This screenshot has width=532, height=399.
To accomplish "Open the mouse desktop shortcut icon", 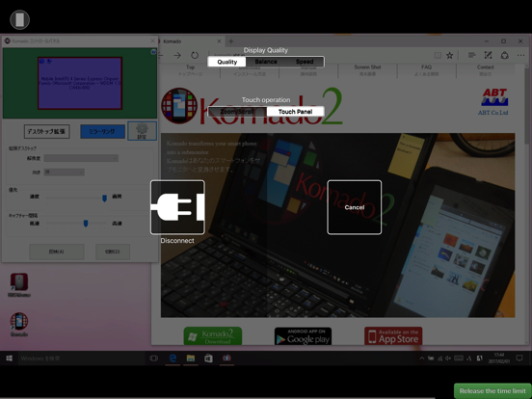I will click(19, 285).
